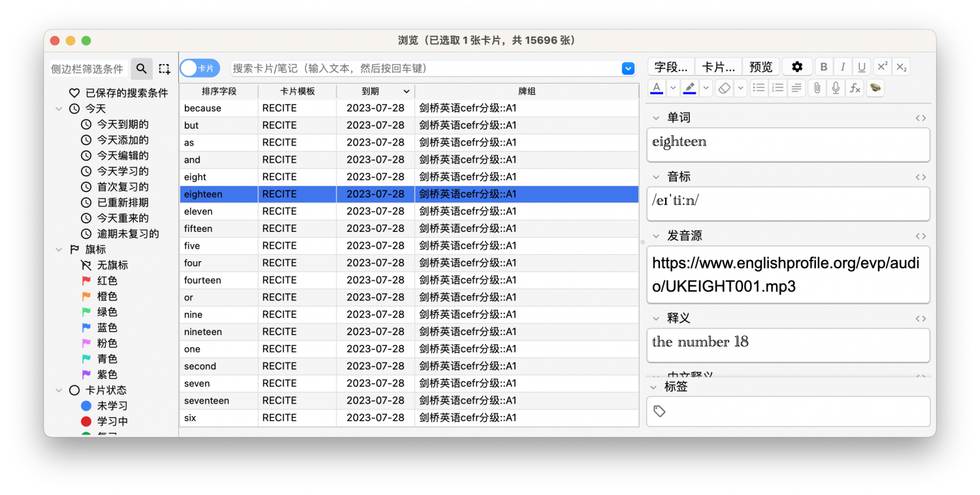Click the sidebar search magnifier icon
The width and height of the screenshot is (980, 495).
(142, 69)
